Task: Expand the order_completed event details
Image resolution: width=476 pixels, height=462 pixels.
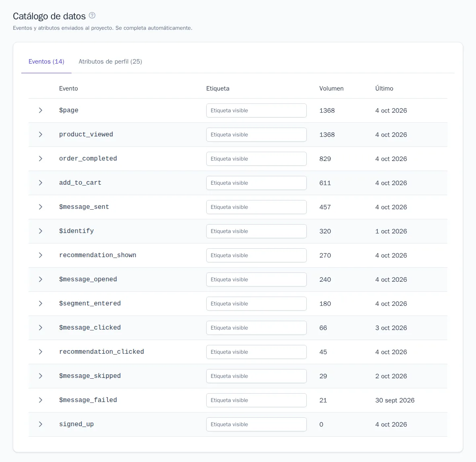Action: click(x=40, y=159)
